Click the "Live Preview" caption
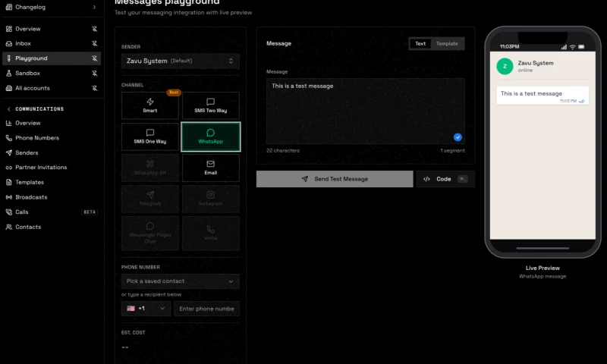 [x=543, y=268]
